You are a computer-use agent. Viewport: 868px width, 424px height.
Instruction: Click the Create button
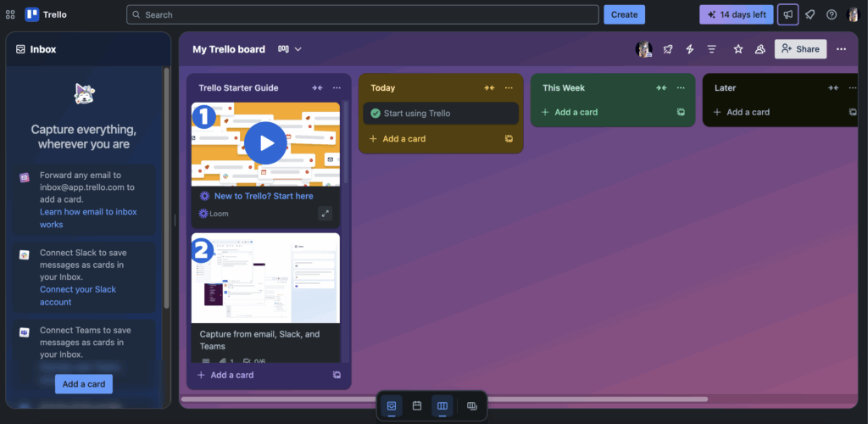625,15
